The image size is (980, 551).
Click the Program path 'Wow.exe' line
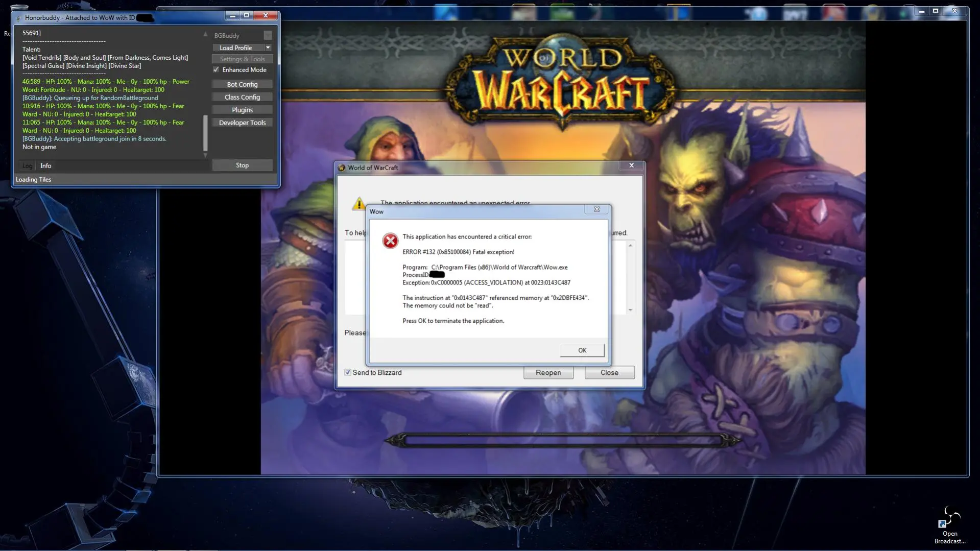pos(485,267)
